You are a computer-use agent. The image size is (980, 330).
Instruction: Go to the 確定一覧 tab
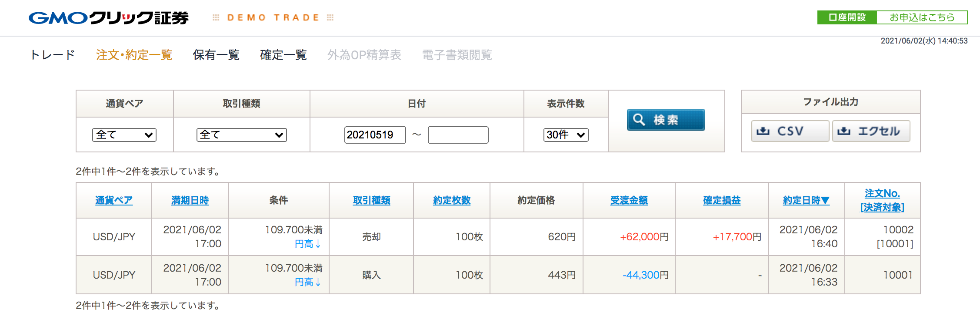tap(283, 55)
